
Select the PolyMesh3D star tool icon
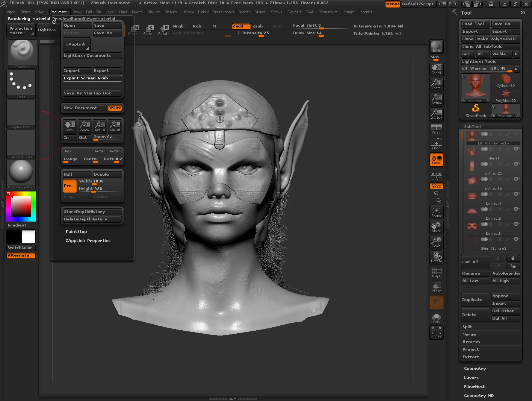(x=506, y=96)
